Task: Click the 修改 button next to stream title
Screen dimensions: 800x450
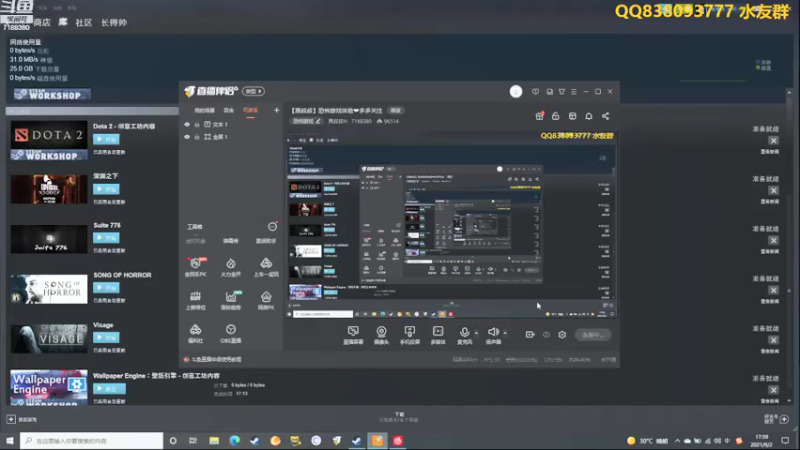Action: tap(396, 110)
